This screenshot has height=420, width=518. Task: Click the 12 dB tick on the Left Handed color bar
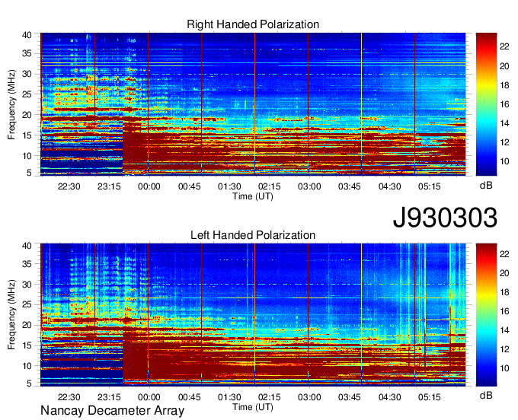click(x=504, y=349)
